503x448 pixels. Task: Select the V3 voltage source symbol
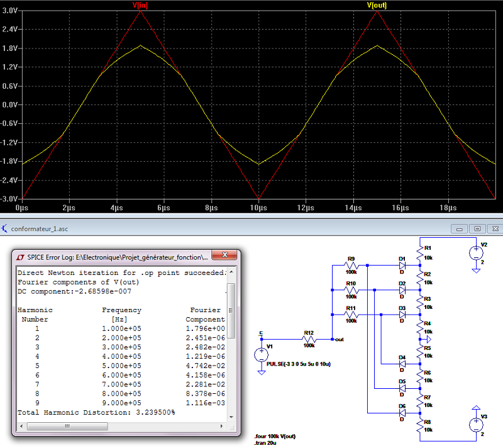coord(476,425)
